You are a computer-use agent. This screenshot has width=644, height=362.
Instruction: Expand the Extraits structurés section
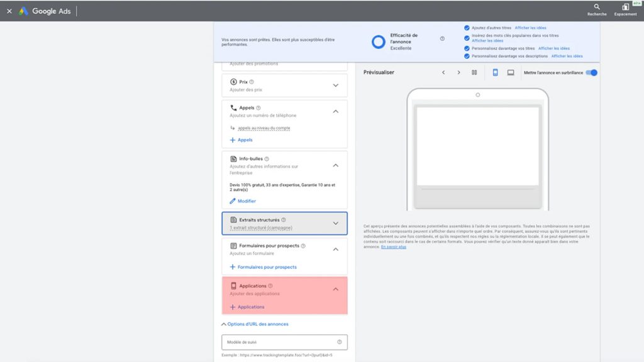(336, 224)
